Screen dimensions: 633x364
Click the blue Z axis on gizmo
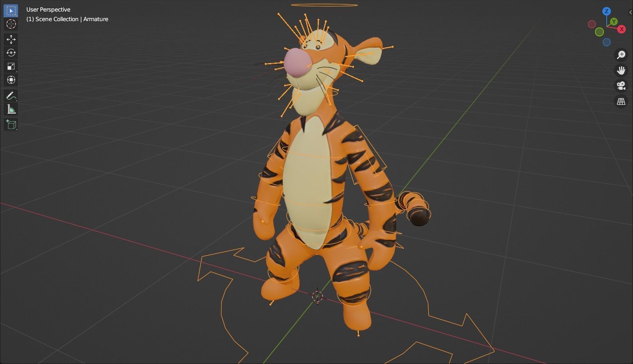point(607,11)
